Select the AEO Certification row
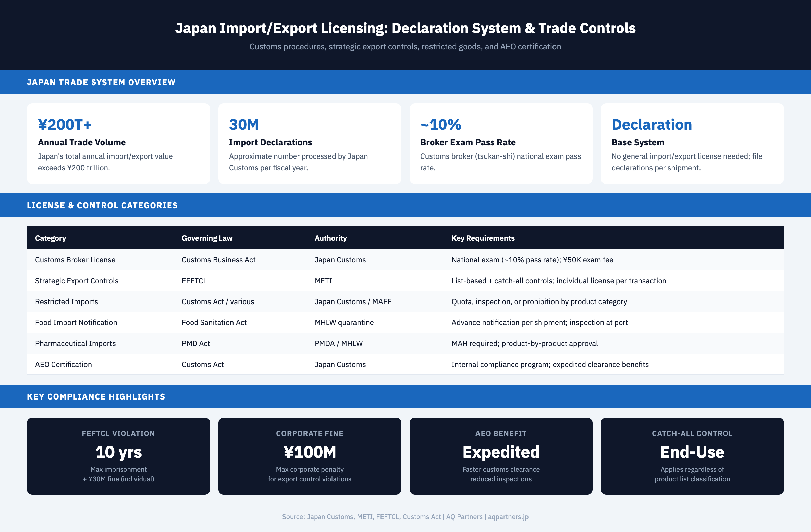811x532 pixels. [405, 364]
